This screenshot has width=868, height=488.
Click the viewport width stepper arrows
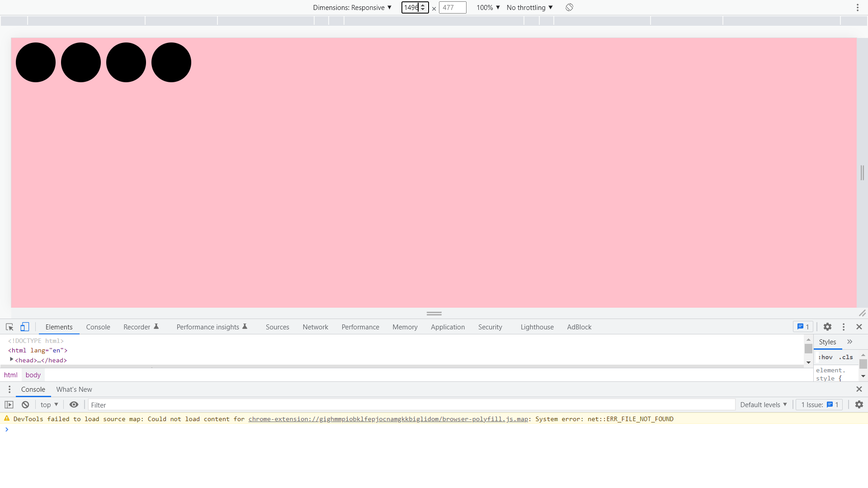pyautogui.click(x=423, y=7)
